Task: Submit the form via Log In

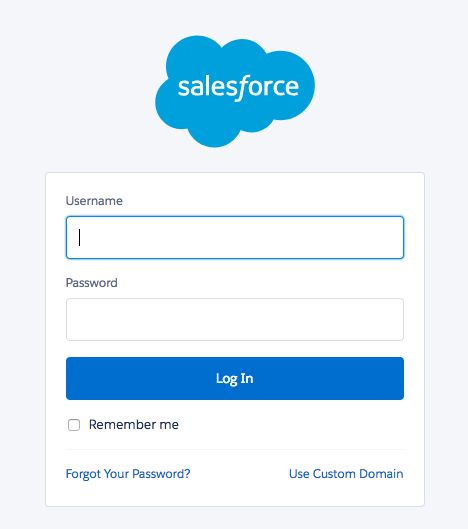Action: click(235, 379)
